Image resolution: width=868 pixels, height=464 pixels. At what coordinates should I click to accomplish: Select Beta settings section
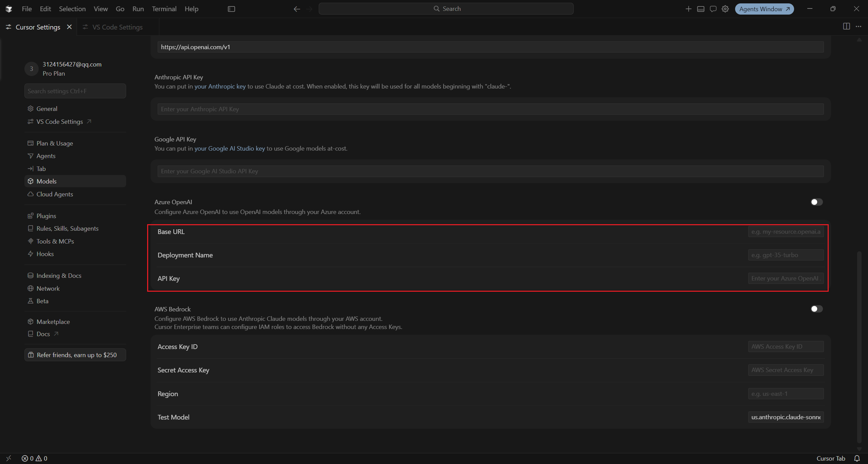(75, 301)
